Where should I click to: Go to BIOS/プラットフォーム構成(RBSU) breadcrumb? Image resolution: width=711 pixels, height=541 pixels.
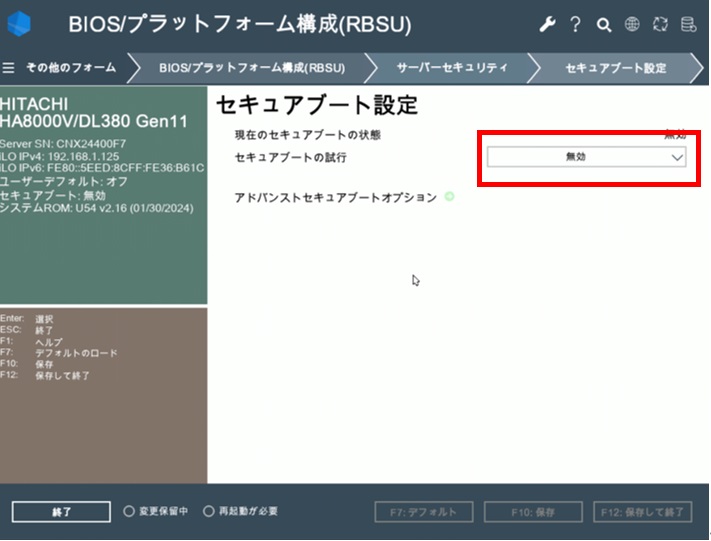tap(251, 68)
